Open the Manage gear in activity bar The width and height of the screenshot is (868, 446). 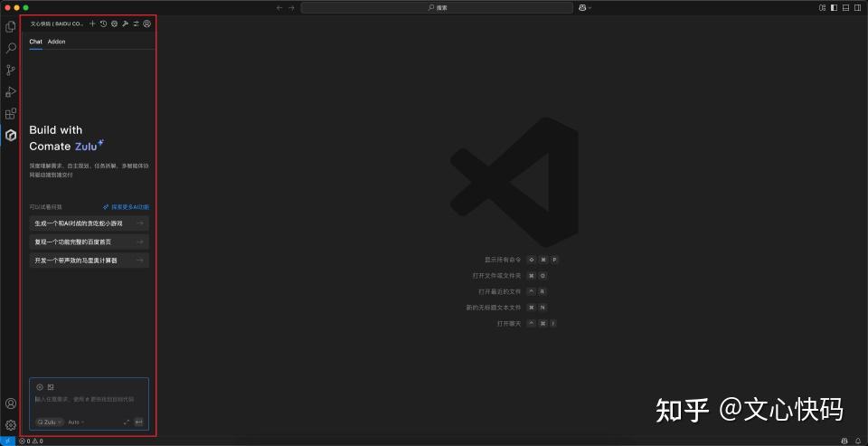[x=11, y=425]
